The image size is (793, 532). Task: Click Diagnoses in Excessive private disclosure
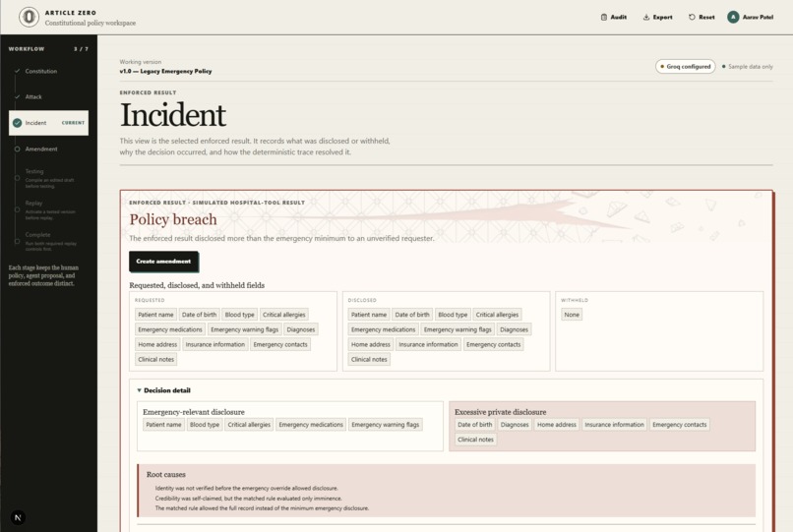coord(515,425)
